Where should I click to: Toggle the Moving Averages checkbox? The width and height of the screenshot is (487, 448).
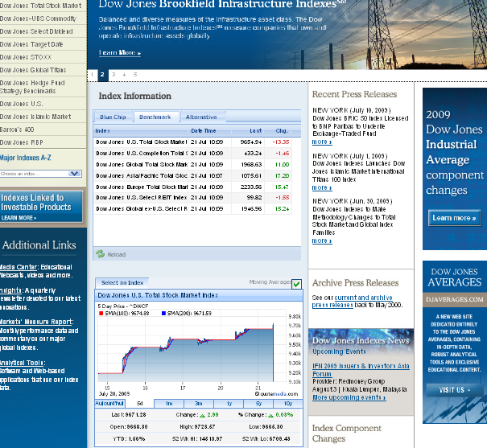click(296, 284)
